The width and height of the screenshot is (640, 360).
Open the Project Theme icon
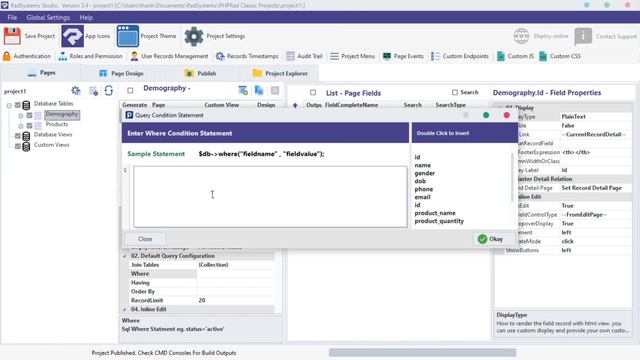click(127, 36)
